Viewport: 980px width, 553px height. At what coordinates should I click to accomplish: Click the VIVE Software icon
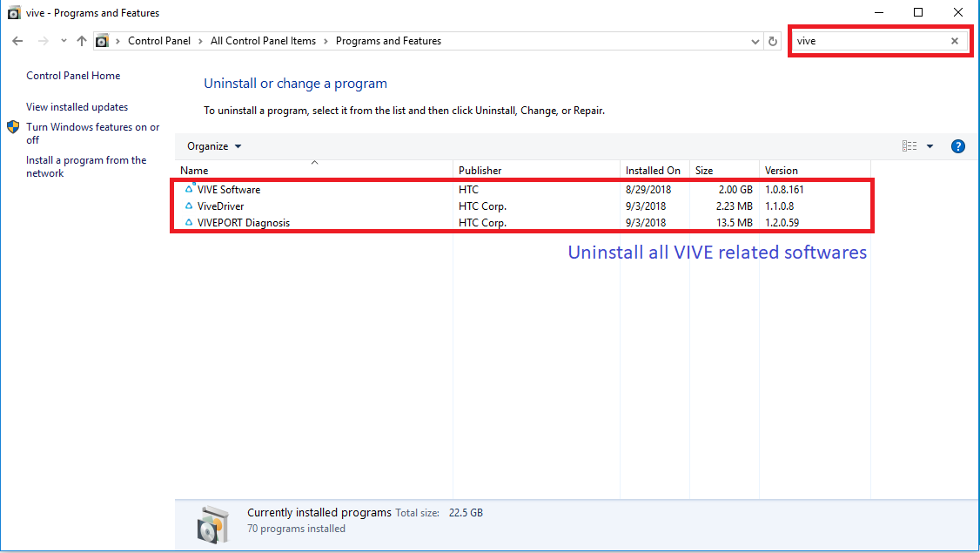tap(189, 188)
